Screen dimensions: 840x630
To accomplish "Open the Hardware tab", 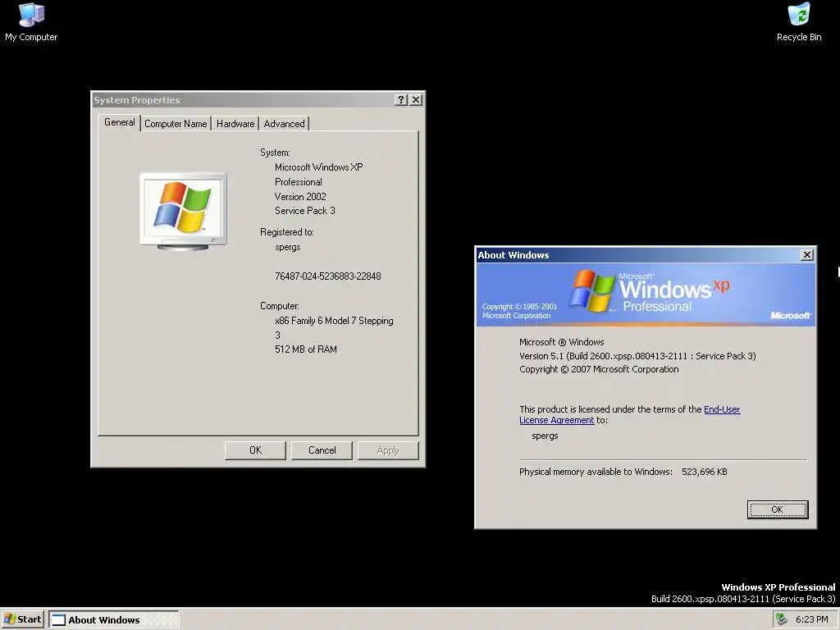I will [x=235, y=124].
